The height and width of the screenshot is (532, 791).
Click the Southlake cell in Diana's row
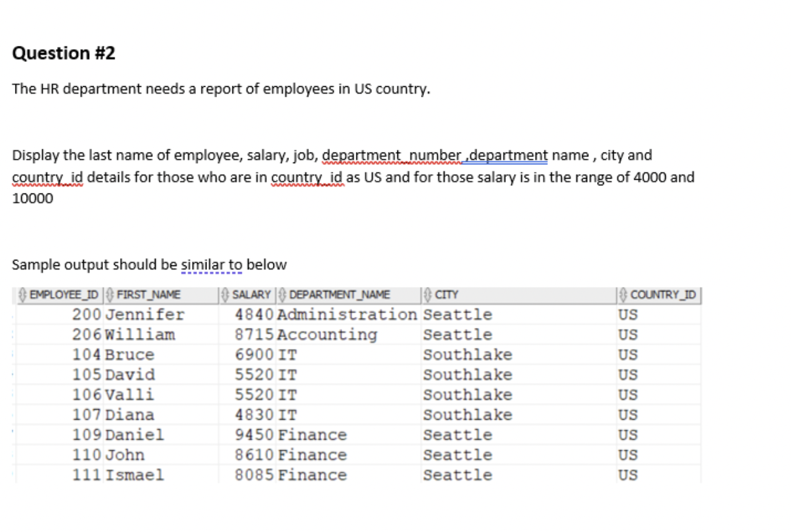pyautogui.click(x=468, y=414)
